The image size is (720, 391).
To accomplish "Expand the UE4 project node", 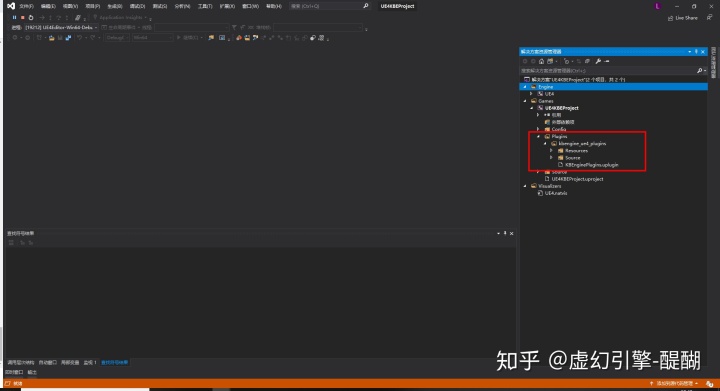I will click(x=531, y=94).
